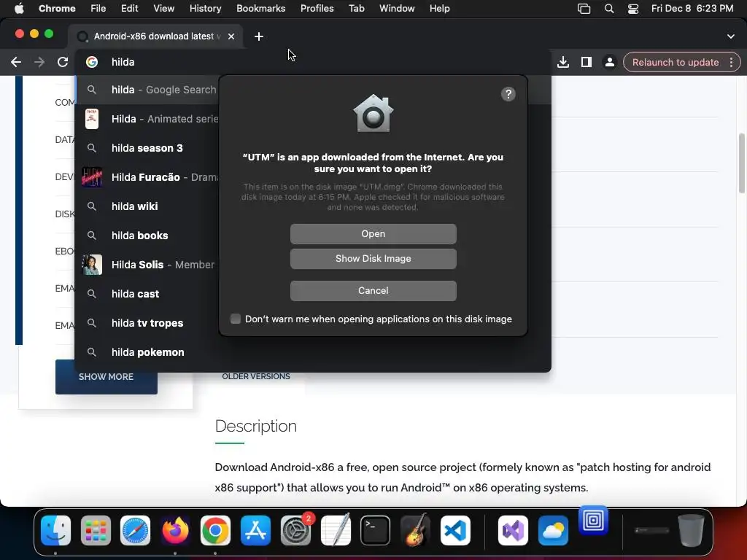The width and height of the screenshot is (747, 560).
Task: Close the Android-x86 download tab
Action: click(231, 36)
